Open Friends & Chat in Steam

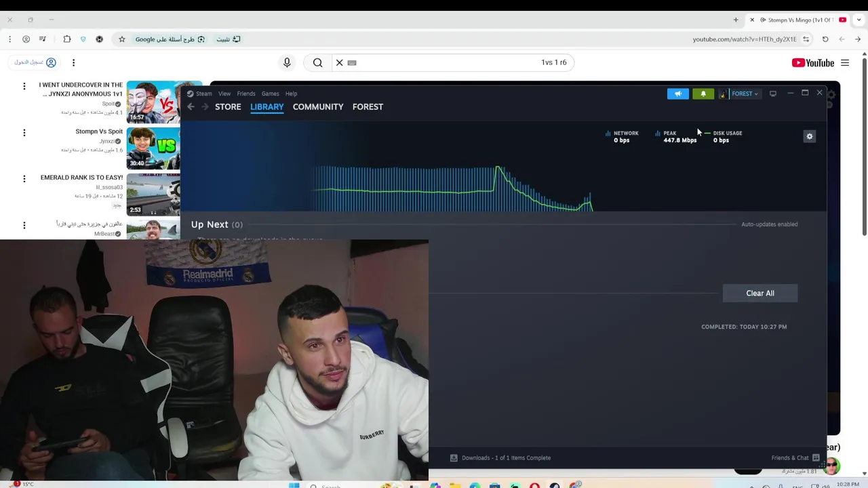pos(795,457)
